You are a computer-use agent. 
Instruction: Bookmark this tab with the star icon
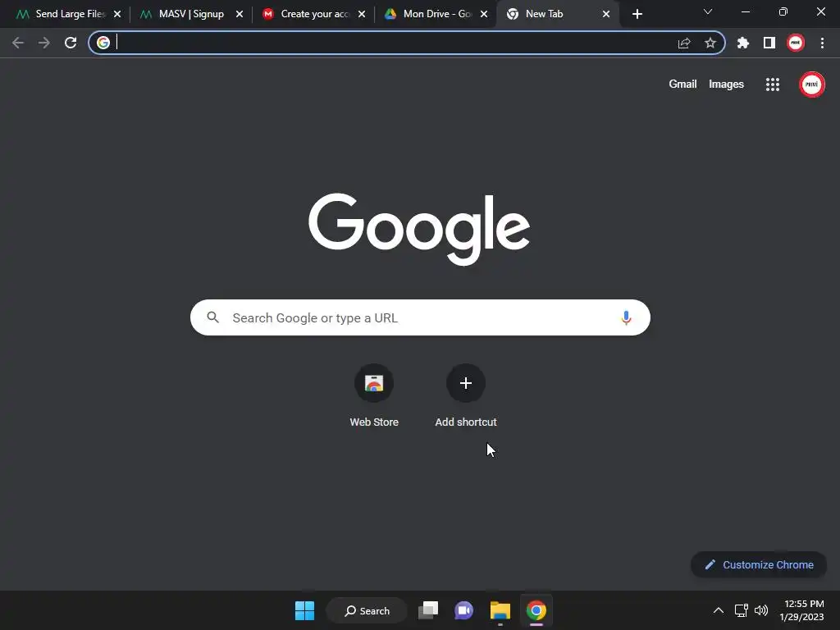point(710,43)
